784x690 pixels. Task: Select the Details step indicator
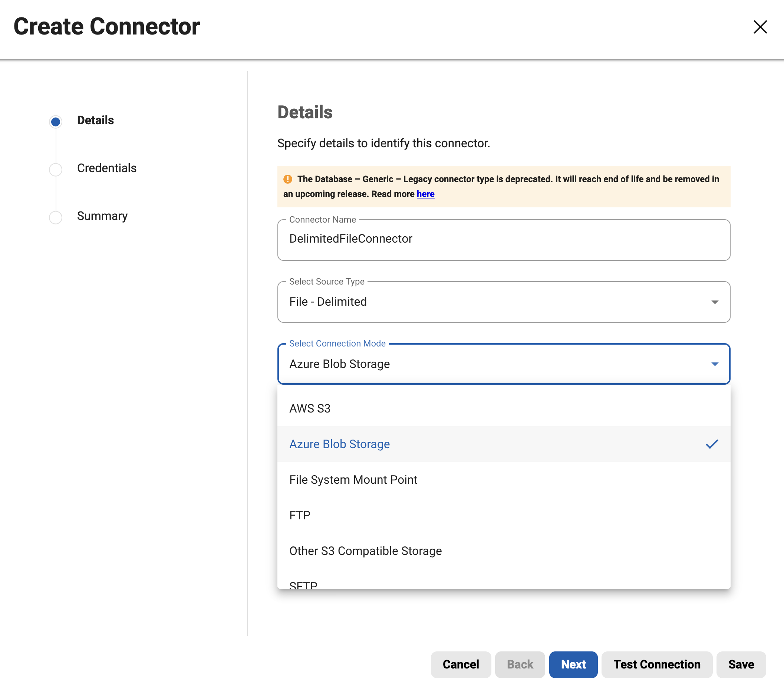pyautogui.click(x=56, y=121)
